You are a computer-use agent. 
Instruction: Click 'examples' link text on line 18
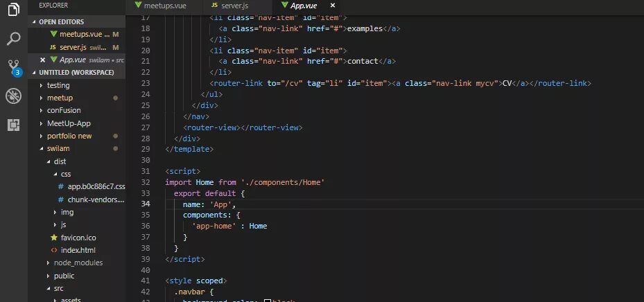click(365, 28)
